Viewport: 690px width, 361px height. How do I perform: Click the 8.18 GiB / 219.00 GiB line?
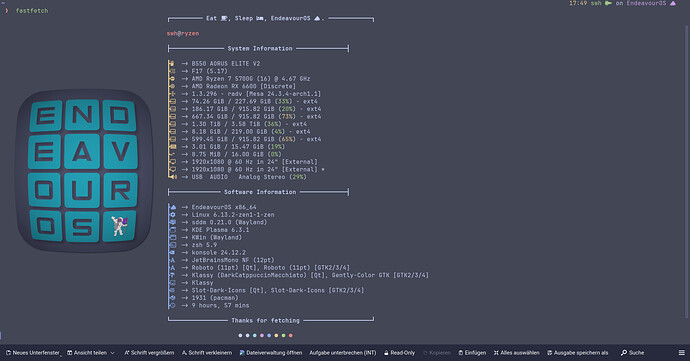(x=251, y=131)
